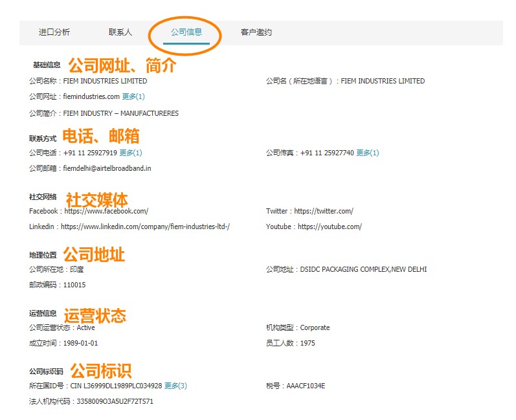
Task: Select the 公司信息 tab
Action: (x=186, y=32)
